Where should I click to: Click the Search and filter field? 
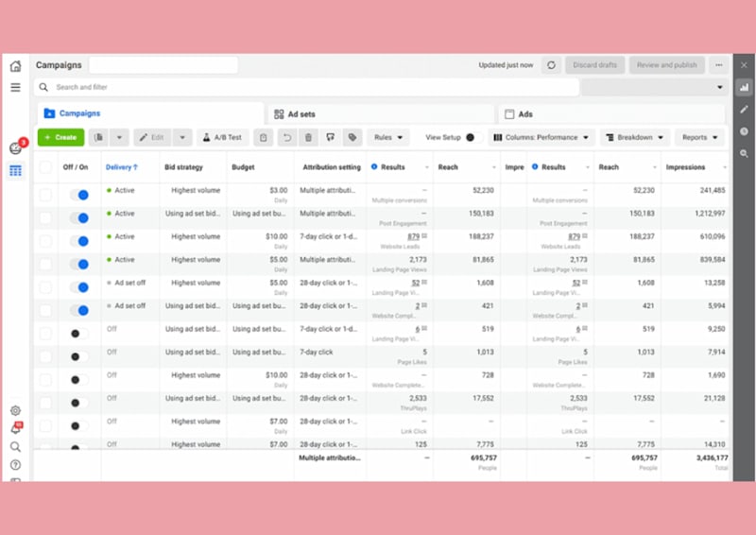pyautogui.click(x=306, y=87)
